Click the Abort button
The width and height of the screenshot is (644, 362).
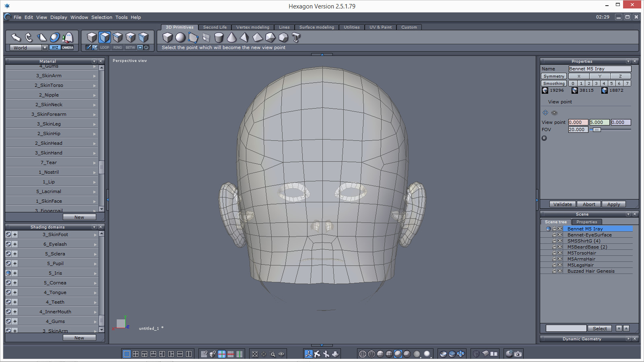coord(589,204)
